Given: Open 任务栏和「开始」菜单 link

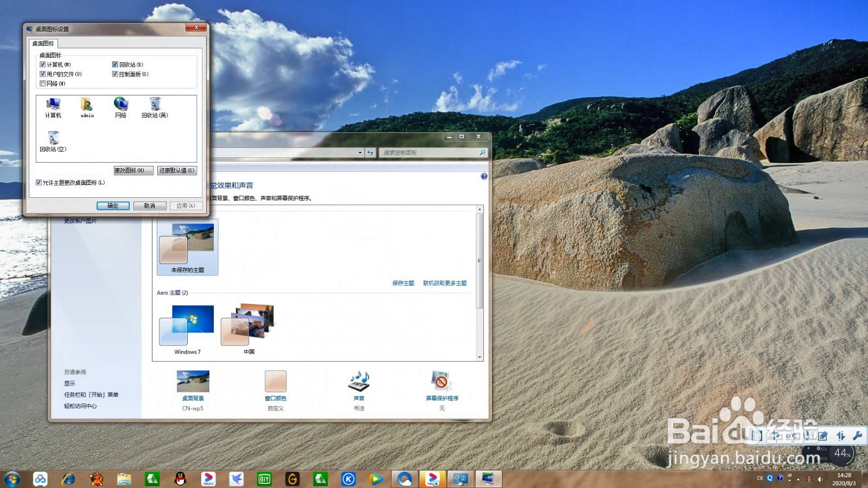Looking at the screenshot, I should (x=91, y=395).
